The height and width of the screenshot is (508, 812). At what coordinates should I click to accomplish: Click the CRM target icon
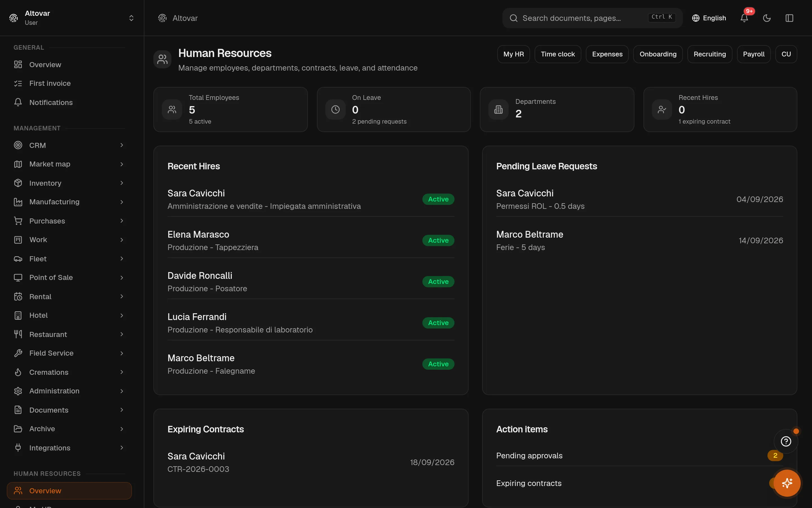click(x=18, y=145)
